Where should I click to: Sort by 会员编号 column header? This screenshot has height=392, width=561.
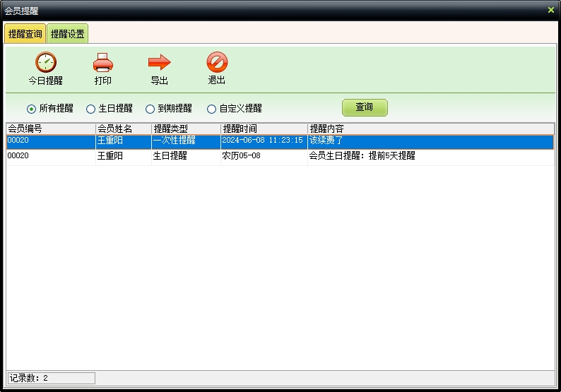tap(50, 129)
